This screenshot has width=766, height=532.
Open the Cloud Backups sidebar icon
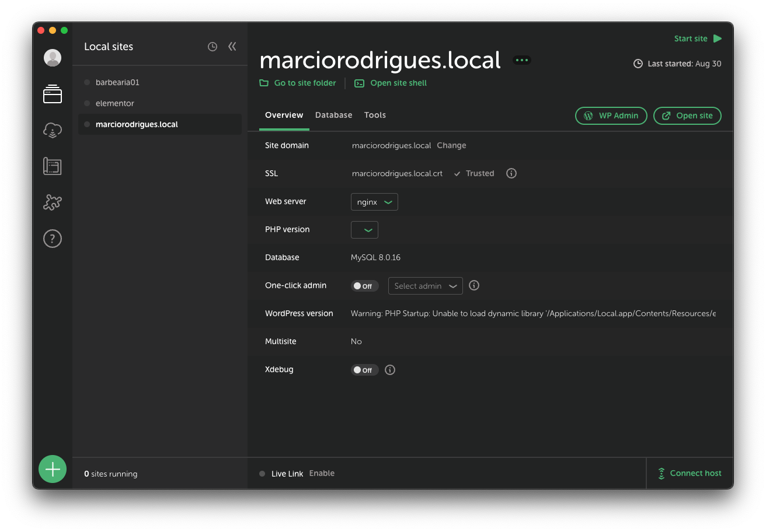(x=52, y=130)
